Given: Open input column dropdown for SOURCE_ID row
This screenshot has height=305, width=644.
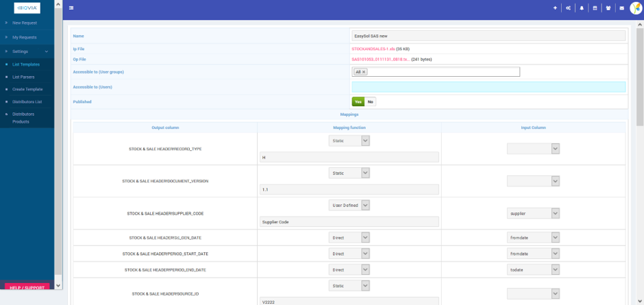Looking at the screenshot, I should click(533, 293).
